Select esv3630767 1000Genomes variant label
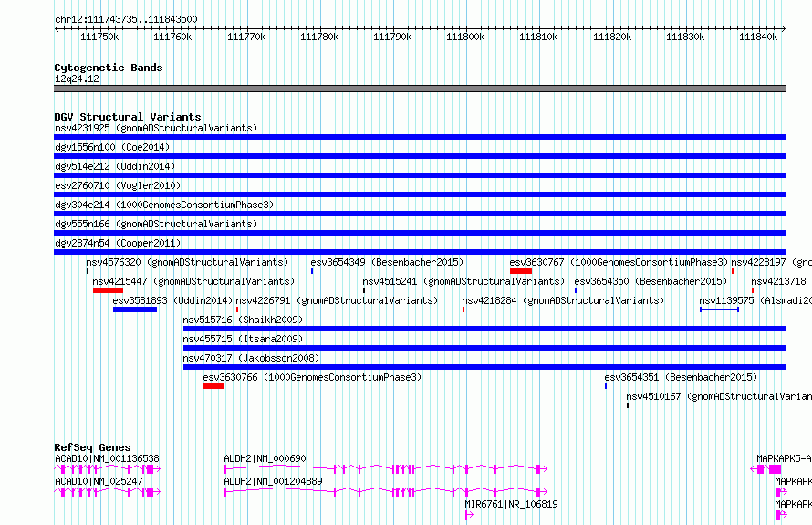The image size is (812, 525). click(x=619, y=262)
